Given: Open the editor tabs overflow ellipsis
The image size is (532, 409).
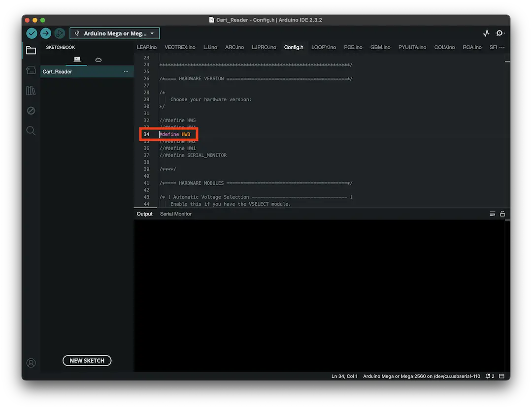Looking at the screenshot, I should [x=502, y=47].
